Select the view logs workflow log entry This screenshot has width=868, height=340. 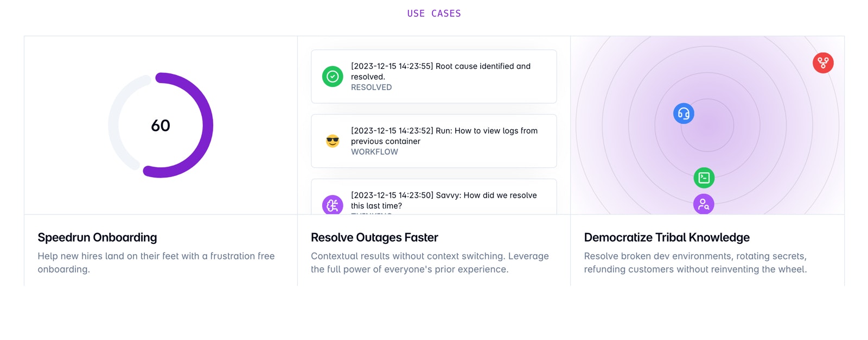pyautogui.click(x=434, y=141)
